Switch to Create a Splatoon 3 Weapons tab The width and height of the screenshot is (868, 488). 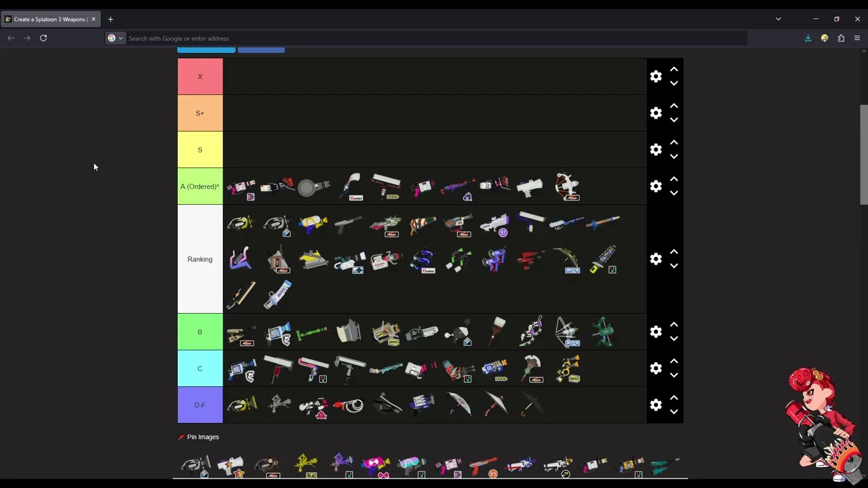coord(50,19)
